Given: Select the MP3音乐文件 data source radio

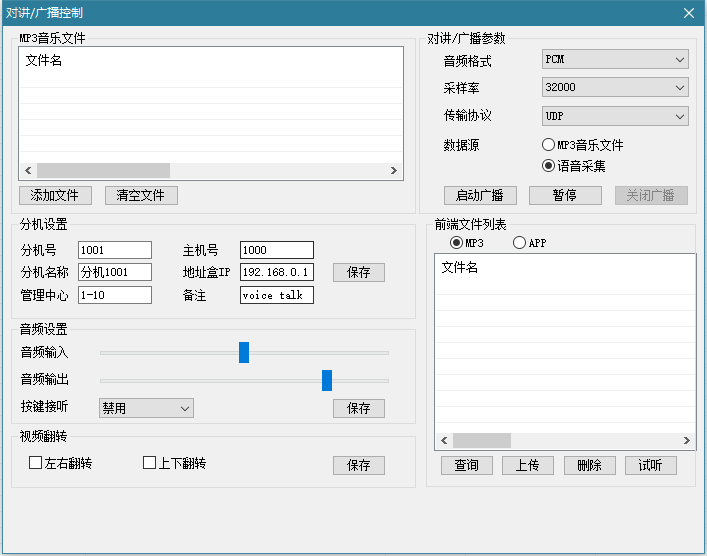Looking at the screenshot, I should 549,145.
